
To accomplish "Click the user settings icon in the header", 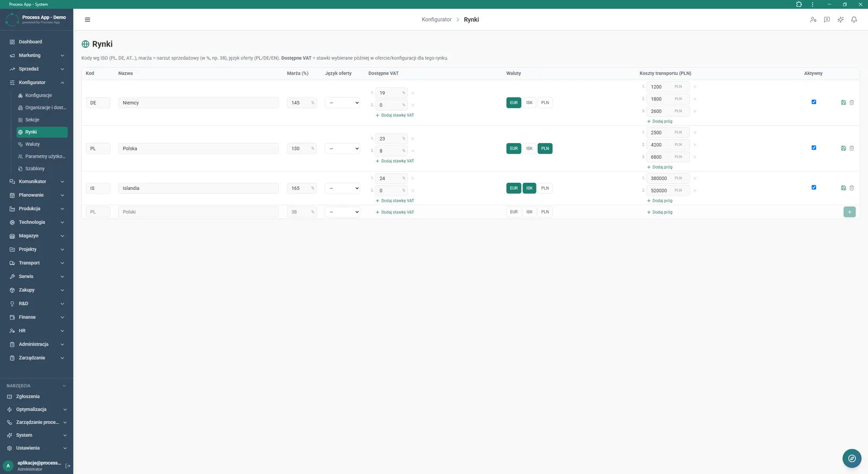I will click(x=813, y=20).
